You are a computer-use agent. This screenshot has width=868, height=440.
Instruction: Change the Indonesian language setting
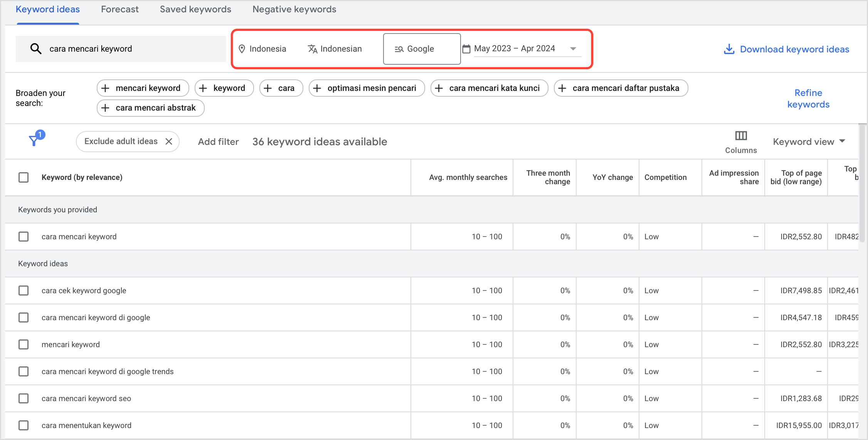pos(335,49)
